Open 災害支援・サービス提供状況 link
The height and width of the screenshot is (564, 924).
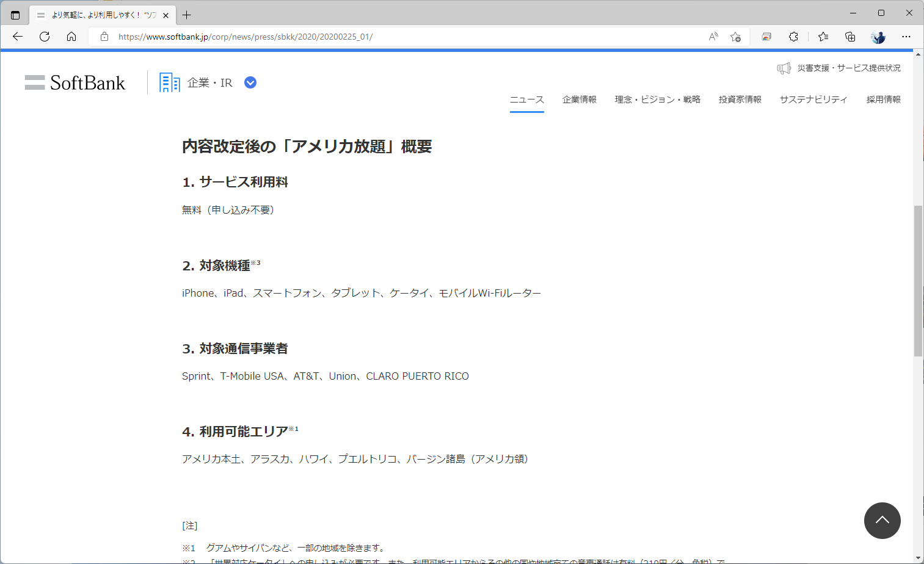(849, 68)
